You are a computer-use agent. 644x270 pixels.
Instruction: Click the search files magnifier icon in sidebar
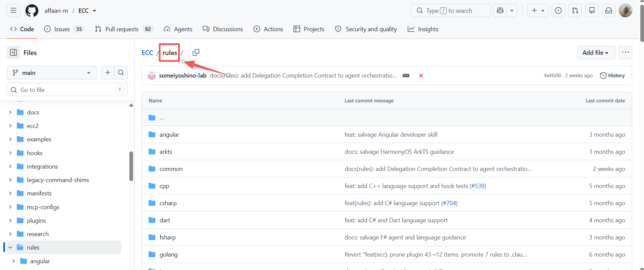pos(121,73)
